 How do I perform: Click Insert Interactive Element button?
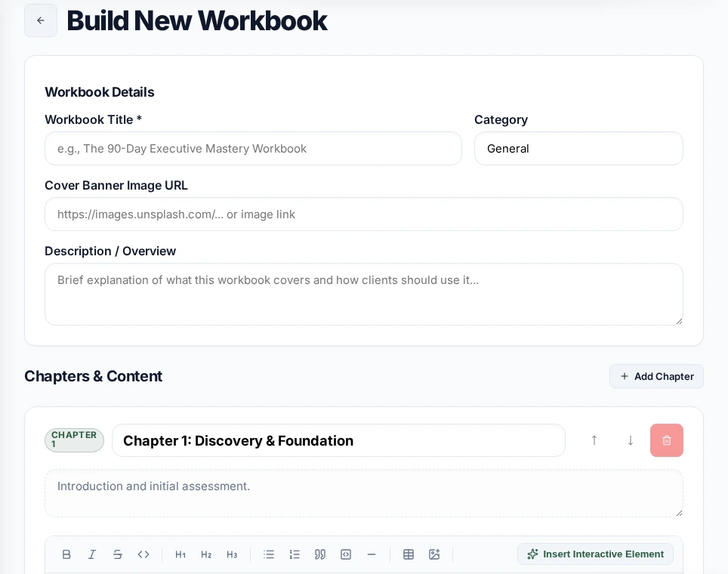pos(595,554)
